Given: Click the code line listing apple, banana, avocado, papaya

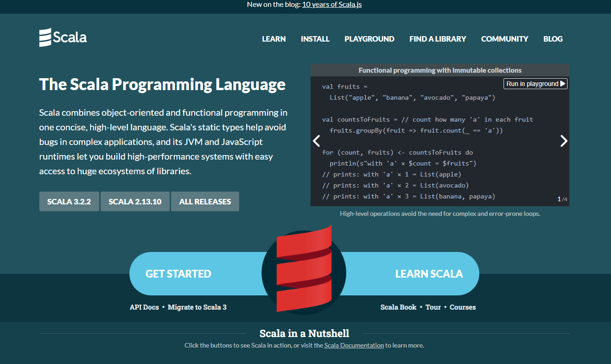Looking at the screenshot, I should (413, 97).
